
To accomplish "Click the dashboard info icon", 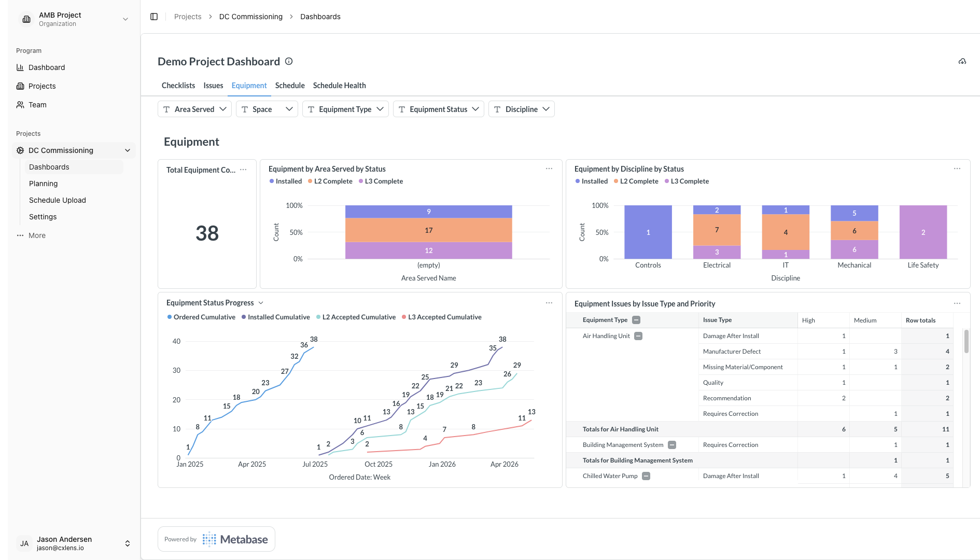I will click(x=289, y=61).
